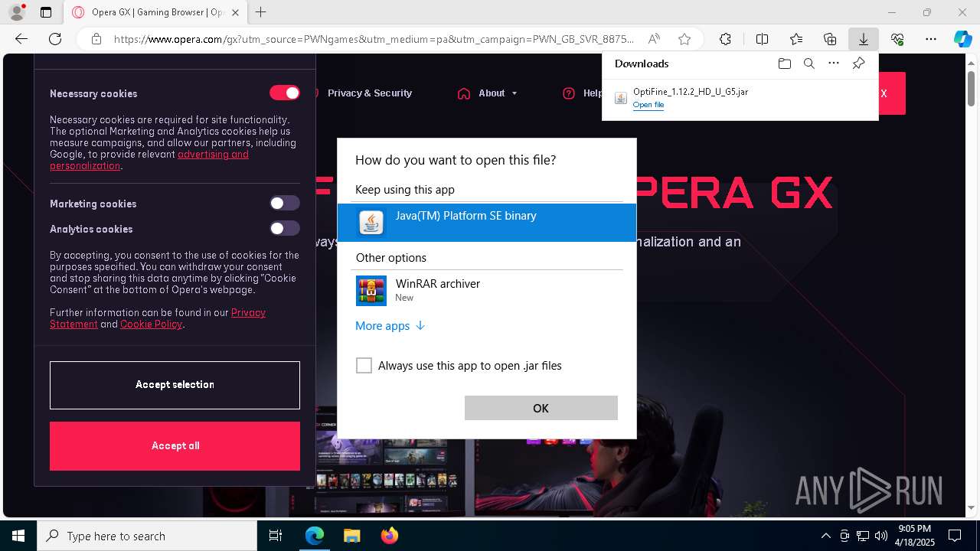
Task: Open the tab actions menu icon
Action: 46,12
